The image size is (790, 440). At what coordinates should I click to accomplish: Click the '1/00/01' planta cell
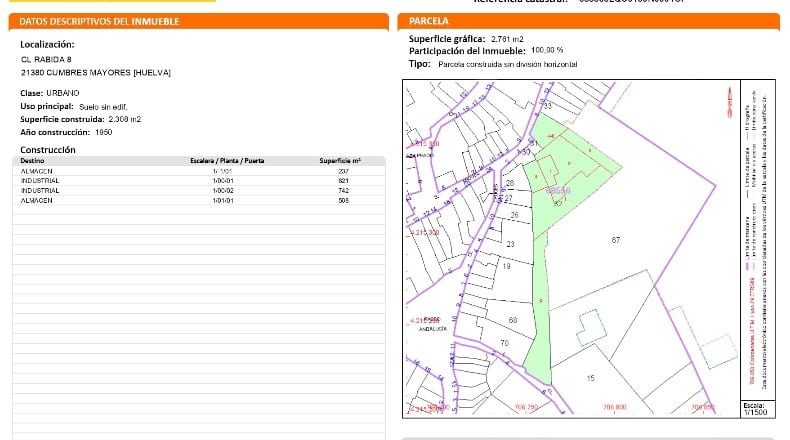pos(223,181)
